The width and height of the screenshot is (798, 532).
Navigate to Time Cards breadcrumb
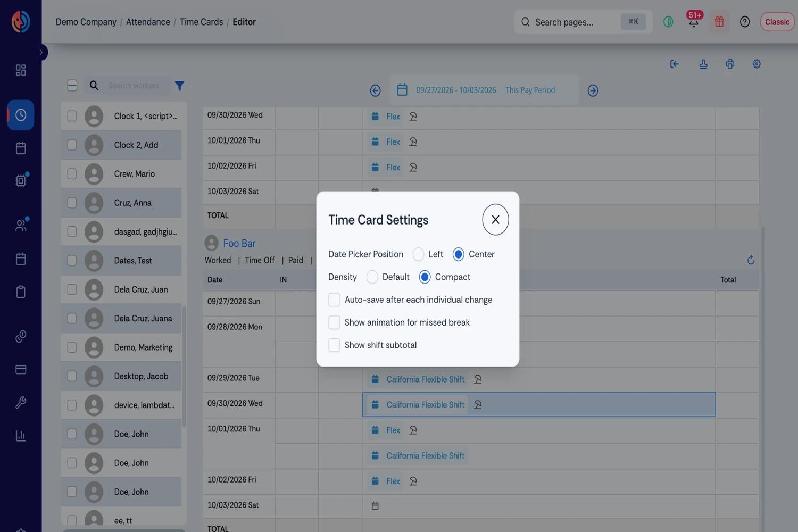pos(201,22)
